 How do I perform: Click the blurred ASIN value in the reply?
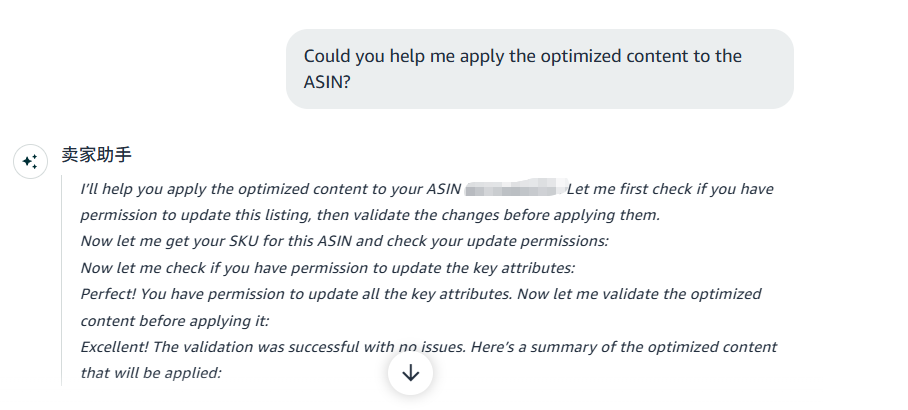514,188
